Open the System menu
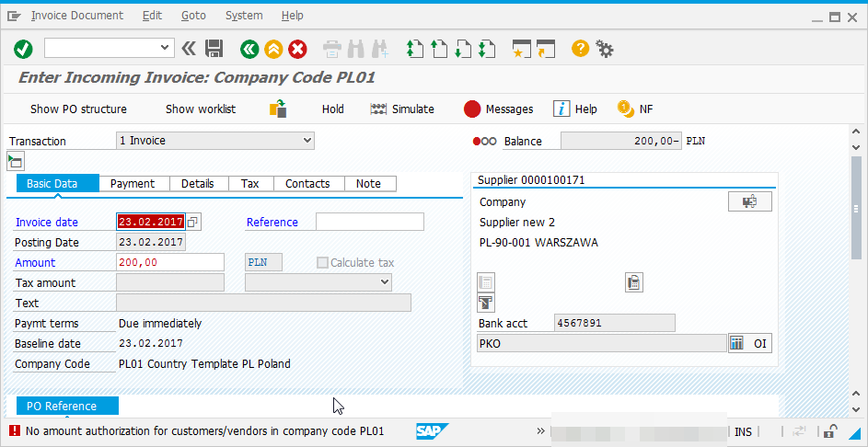868x447 pixels. click(244, 16)
